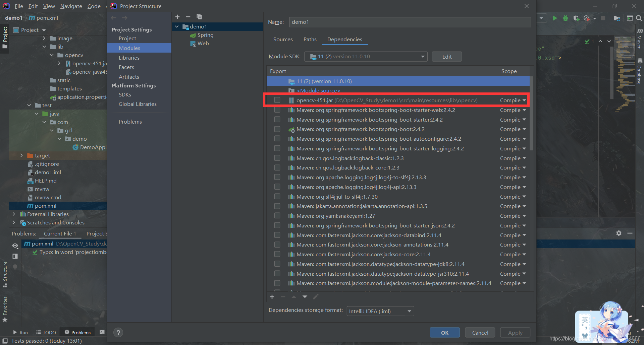This screenshot has height=345, width=644.
Task: Click the Apply button
Action: coord(515,332)
